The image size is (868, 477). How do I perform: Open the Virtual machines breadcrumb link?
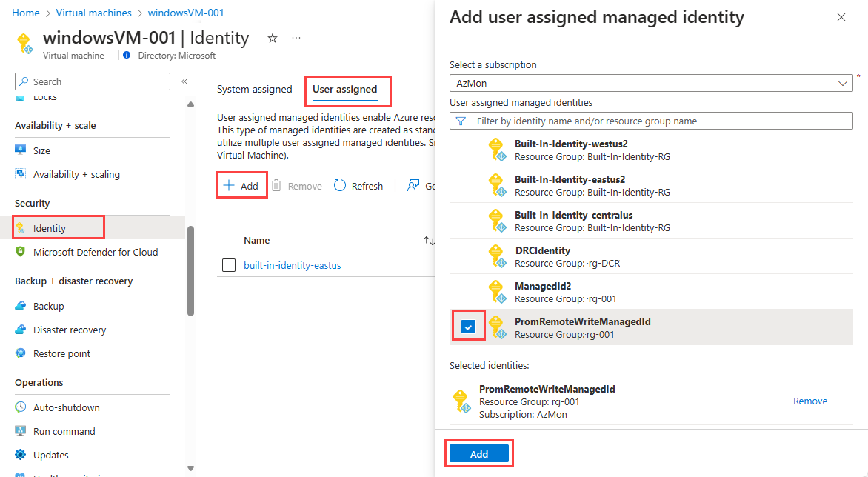coord(94,13)
